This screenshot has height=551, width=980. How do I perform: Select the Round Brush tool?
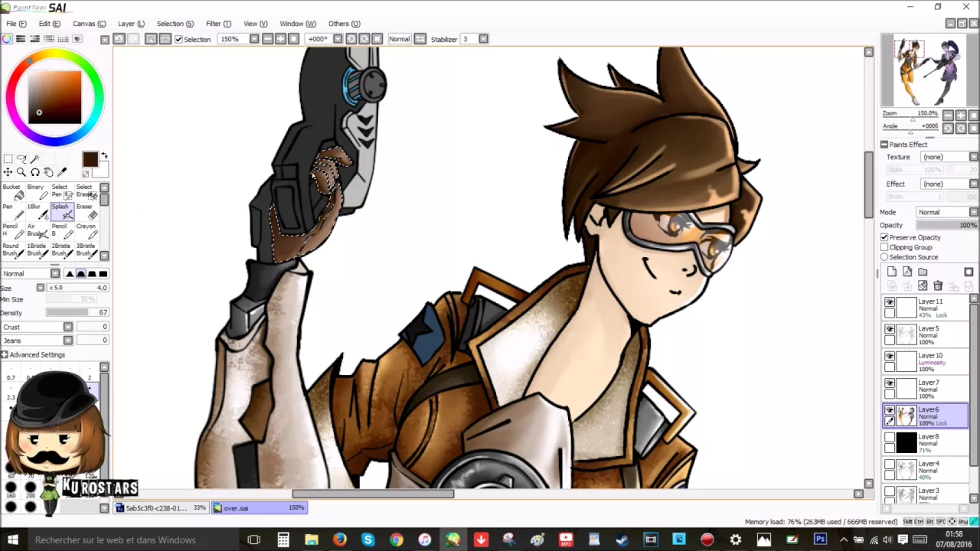pyautogui.click(x=13, y=250)
